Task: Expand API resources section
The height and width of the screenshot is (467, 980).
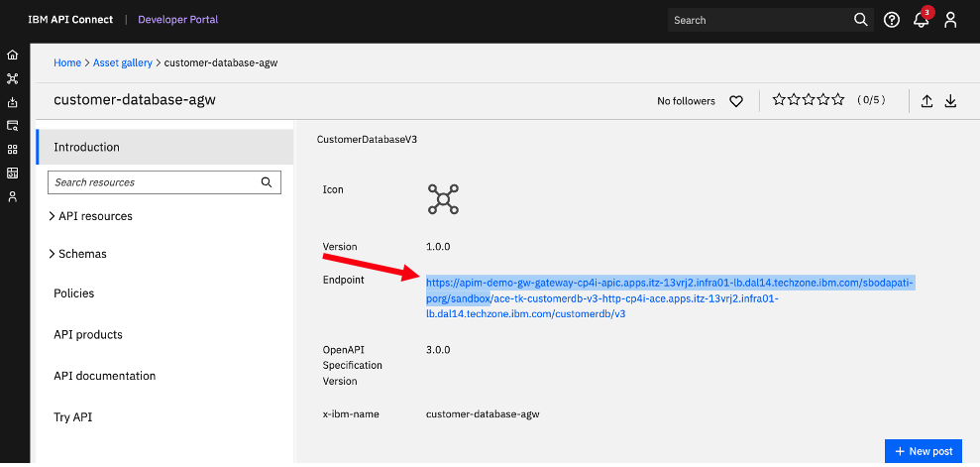Action: click(x=90, y=216)
